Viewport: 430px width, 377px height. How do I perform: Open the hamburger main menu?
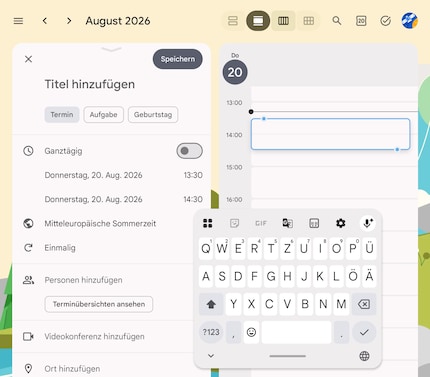18,21
